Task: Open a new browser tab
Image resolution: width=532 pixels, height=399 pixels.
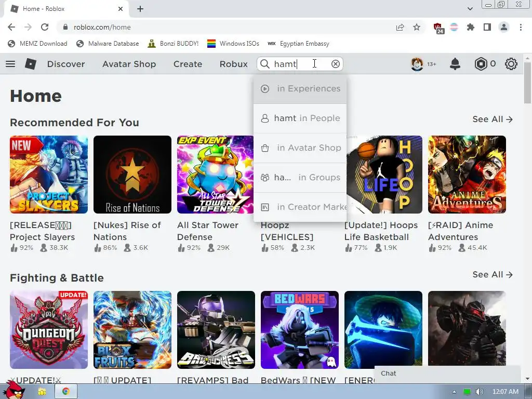Action: [140, 9]
